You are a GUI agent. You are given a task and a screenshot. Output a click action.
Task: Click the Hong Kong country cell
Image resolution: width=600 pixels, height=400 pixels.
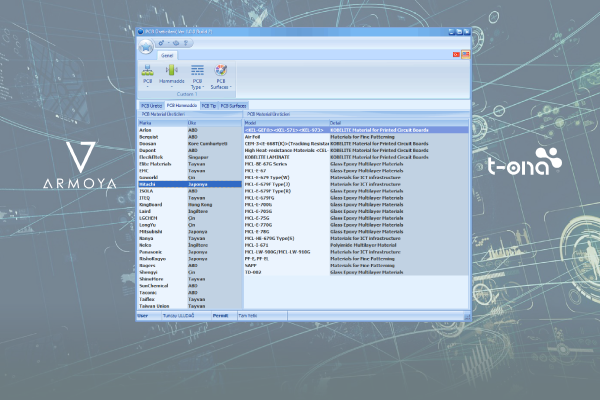click(214, 205)
